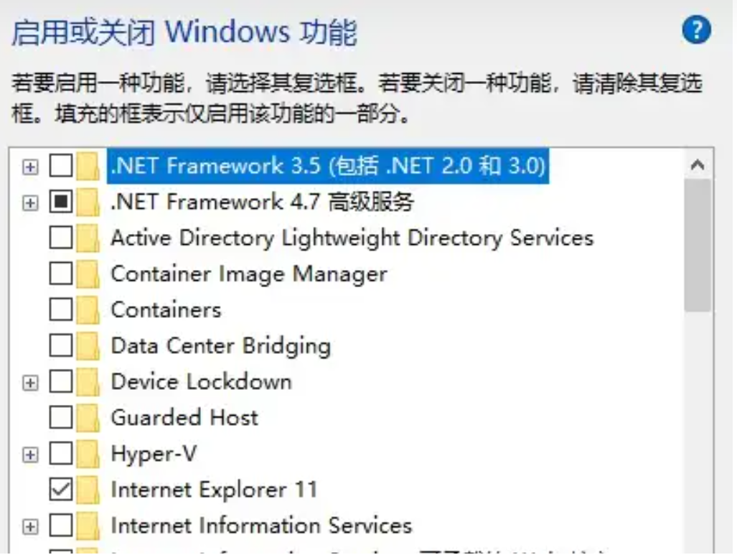Expand the Device Lockdown node
Viewport: 737px width, 560px height.
coord(30,383)
